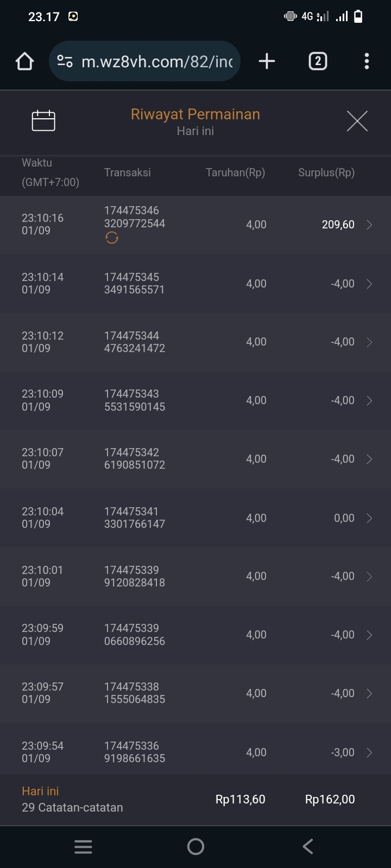Image resolution: width=391 pixels, height=868 pixels.
Task: Open the tab switcher showing 2 tabs
Action: click(x=318, y=61)
